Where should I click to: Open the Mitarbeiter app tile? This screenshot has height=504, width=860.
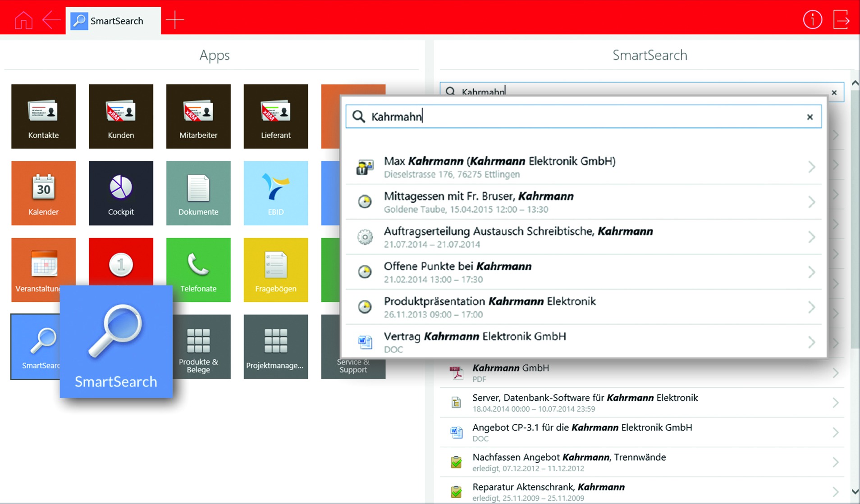click(x=198, y=116)
